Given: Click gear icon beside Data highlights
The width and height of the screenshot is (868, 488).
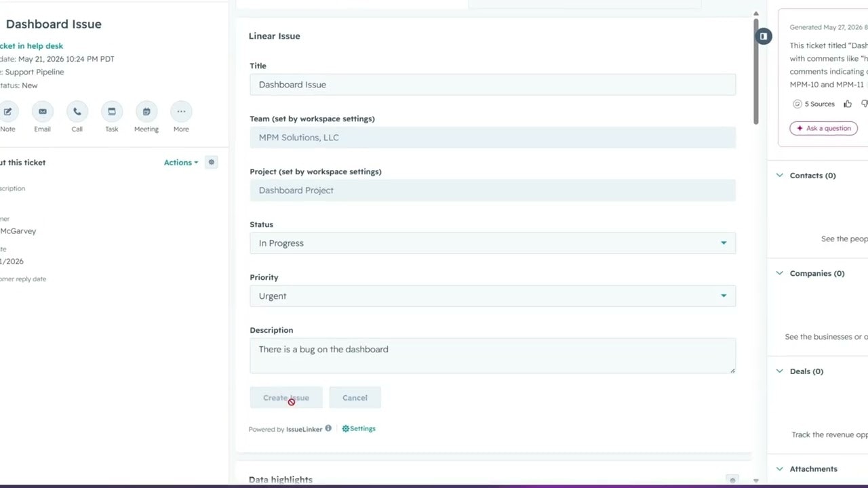Looking at the screenshot, I should [x=732, y=480].
